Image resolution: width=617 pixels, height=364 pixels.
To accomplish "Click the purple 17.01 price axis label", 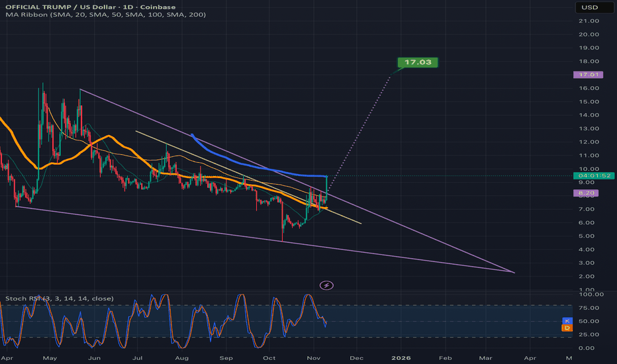I will click(588, 75).
